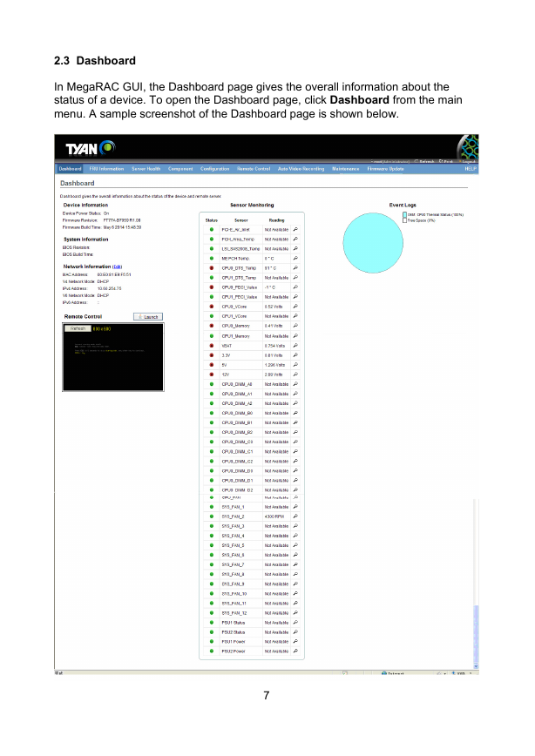The image size is (535, 756).
Task: Click the red status dot of CPU0_DTS_Temp
Action: 211,267
